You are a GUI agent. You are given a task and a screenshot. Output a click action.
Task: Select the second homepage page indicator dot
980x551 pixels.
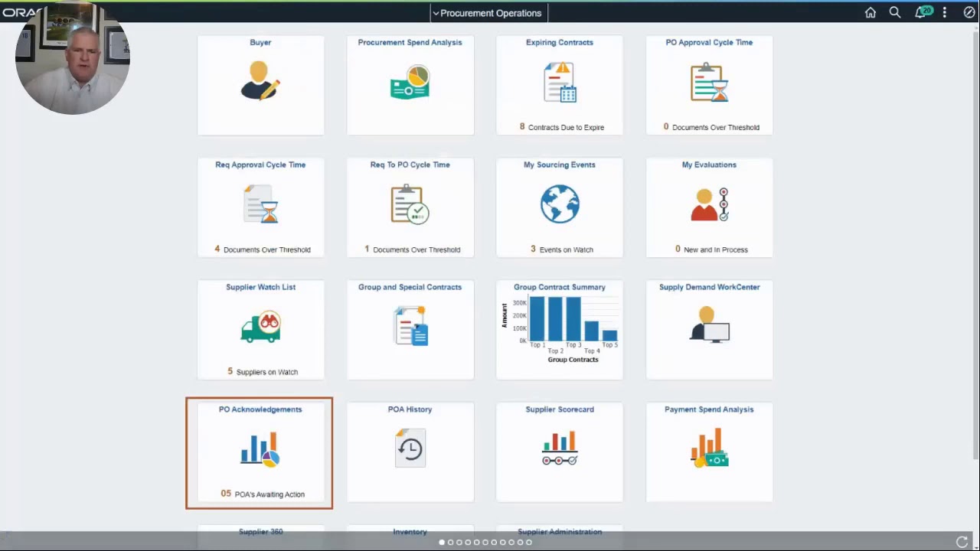450,542
